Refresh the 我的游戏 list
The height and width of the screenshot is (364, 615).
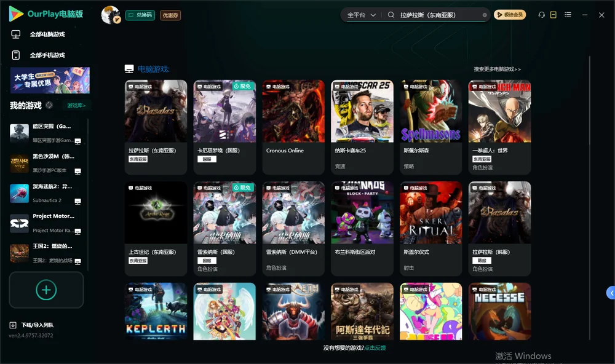point(49,105)
